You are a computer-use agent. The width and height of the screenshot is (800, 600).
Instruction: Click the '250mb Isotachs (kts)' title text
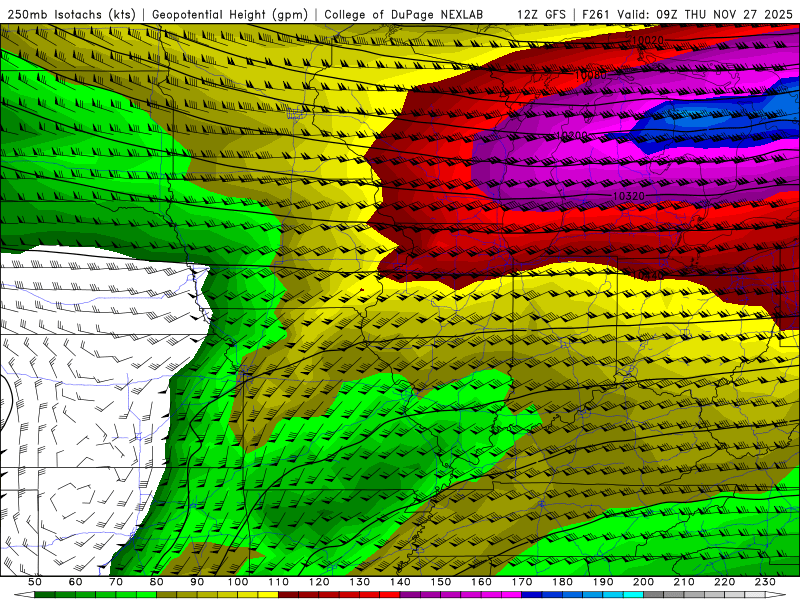pos(71,14)
